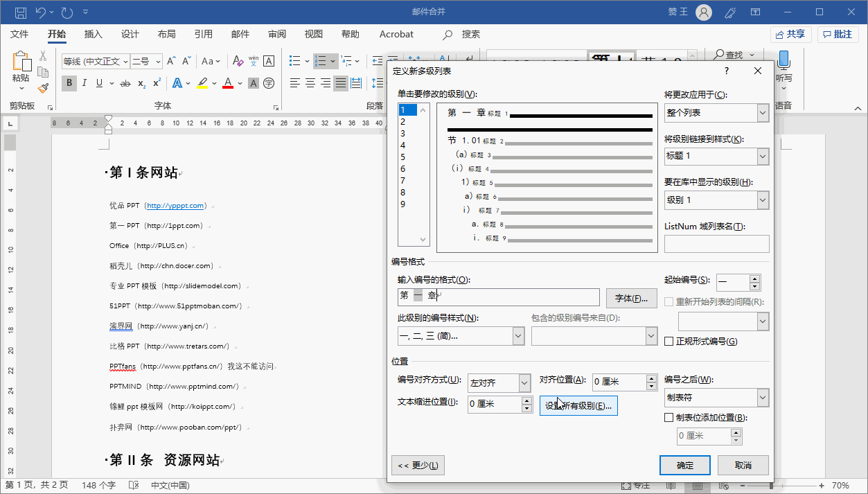This screenshot has height=494, width=868.
Task: Click the superscript x² icon
Action: [157, 83]
